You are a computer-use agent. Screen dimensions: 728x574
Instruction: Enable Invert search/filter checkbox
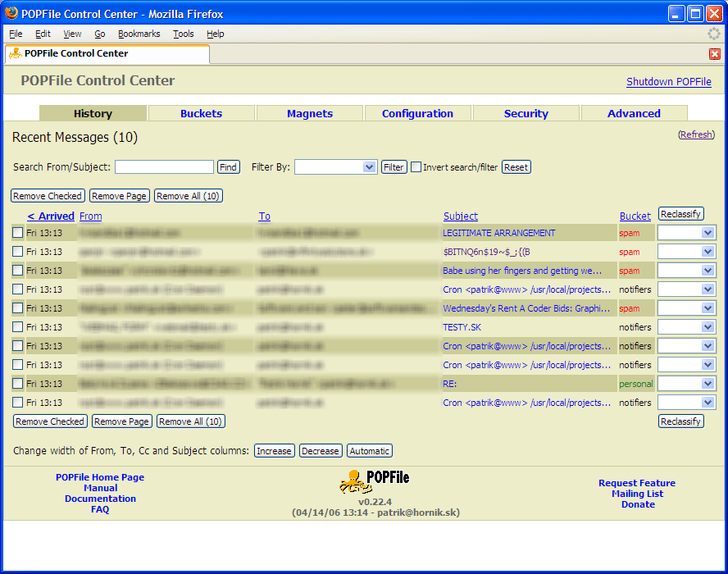click(x=416, y=166)
